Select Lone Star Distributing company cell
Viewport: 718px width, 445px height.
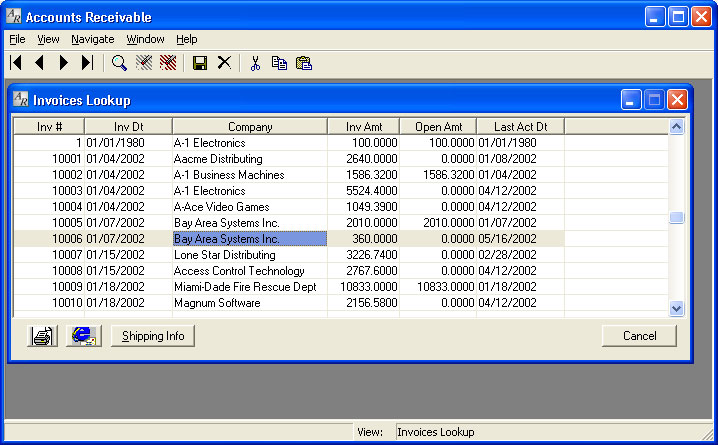pyautogui.click(x=250, y=255)
